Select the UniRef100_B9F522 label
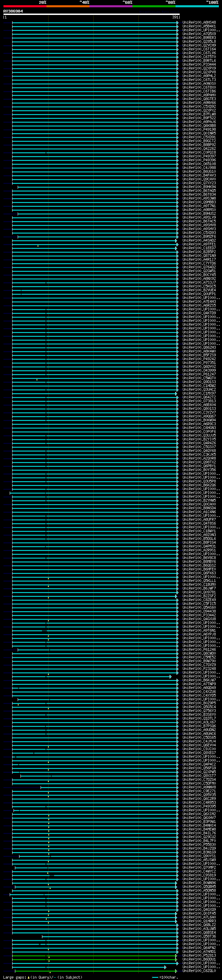This screenshot has height=980, width=222. (x=199, y=118)
